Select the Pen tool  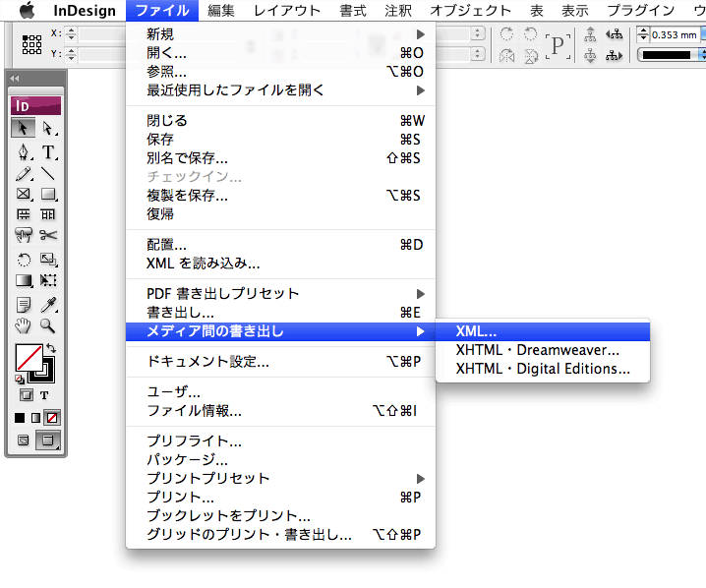23,152
